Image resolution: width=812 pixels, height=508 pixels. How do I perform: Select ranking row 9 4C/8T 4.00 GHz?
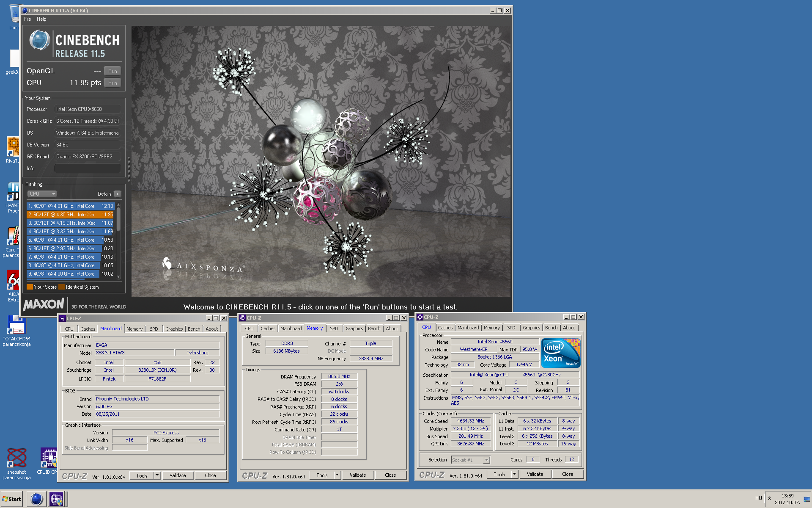(x=70, y=274)
